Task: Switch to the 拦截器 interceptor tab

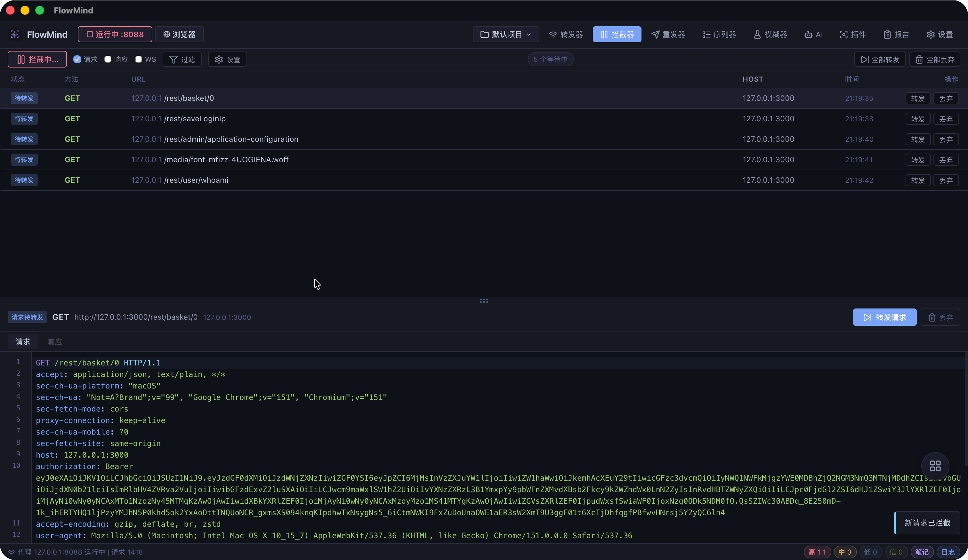Action: click(617, 35)
